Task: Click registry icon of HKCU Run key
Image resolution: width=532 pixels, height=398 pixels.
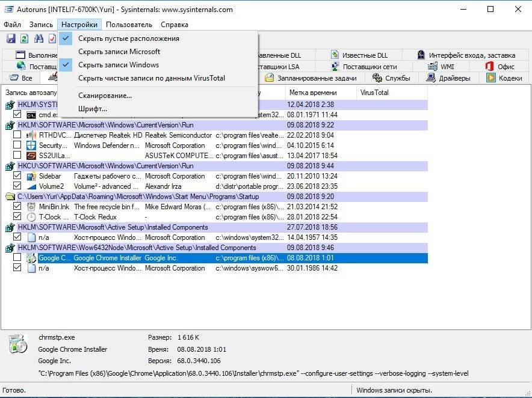Action: 10,166
